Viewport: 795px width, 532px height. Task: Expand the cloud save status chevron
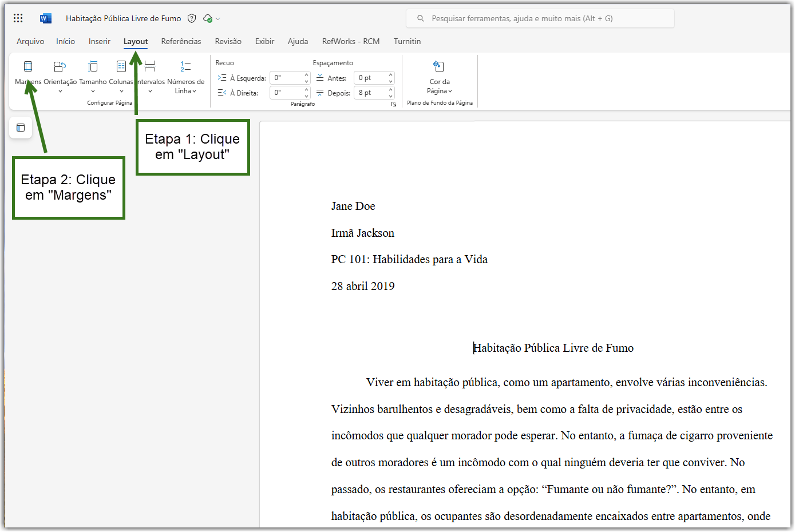pyautogui.click(x=218, y=19)
